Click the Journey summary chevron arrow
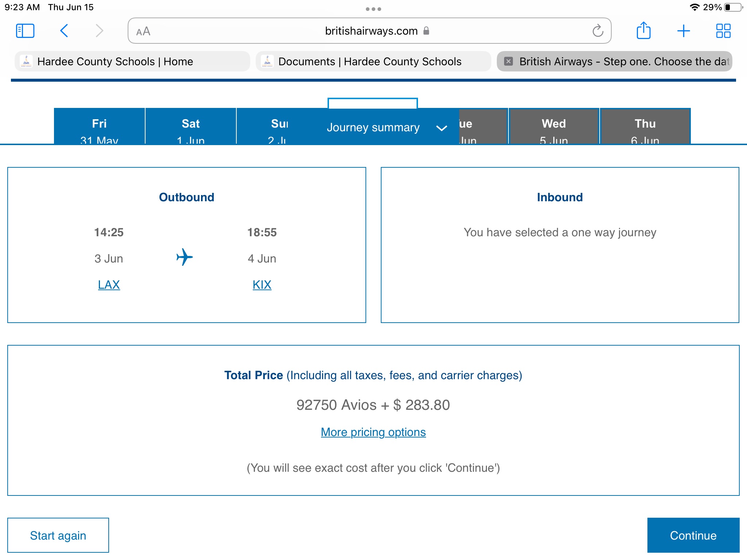Image resolution: width=747 pixels, height=560 pixels. (x=442, y=128)
